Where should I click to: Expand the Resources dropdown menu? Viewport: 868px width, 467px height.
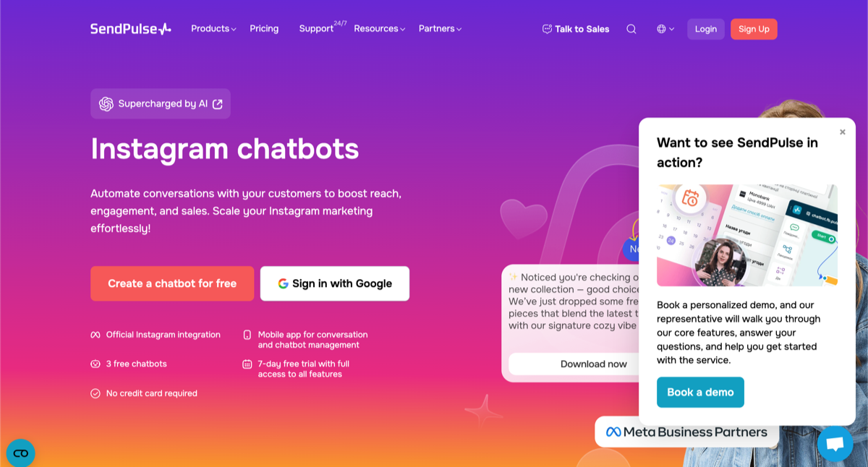380,29
